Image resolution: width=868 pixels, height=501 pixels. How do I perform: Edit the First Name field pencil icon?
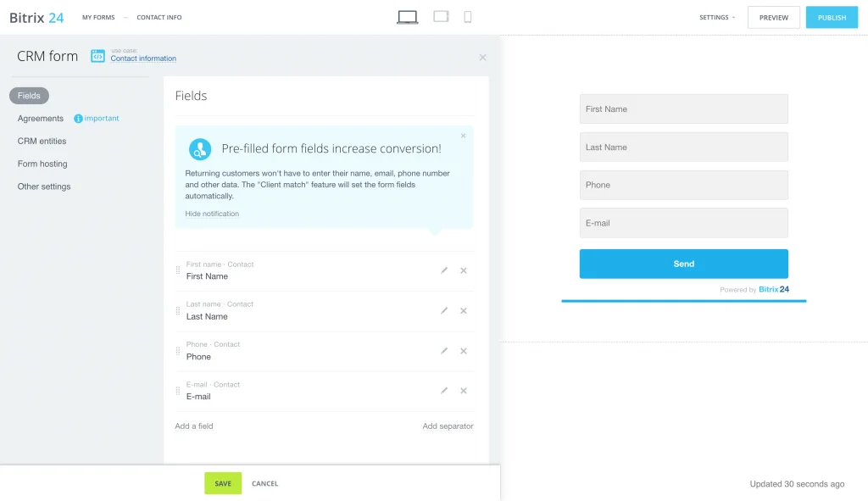[x=444, y=270]
